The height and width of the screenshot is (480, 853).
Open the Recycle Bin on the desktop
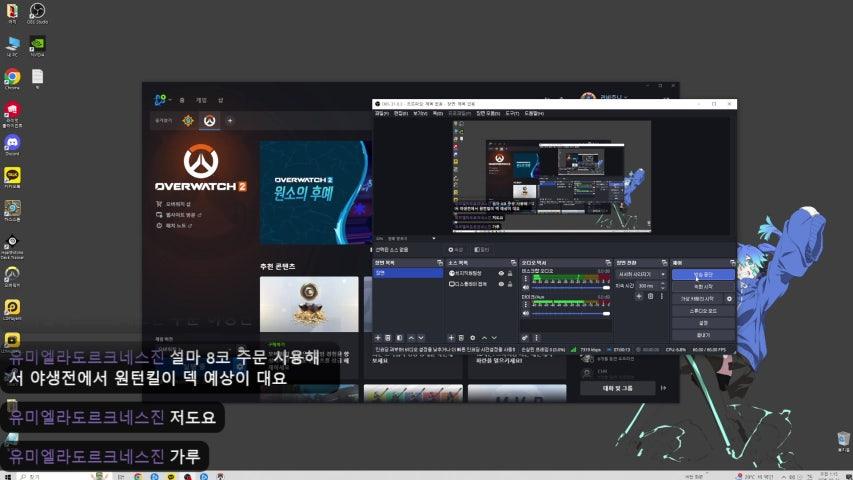click(843, 441)
